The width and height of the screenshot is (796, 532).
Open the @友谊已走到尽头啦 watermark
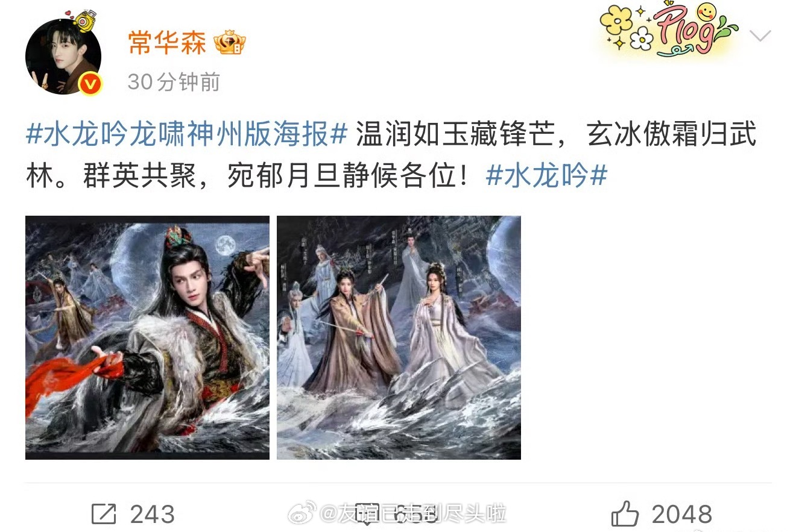[413, 514]
